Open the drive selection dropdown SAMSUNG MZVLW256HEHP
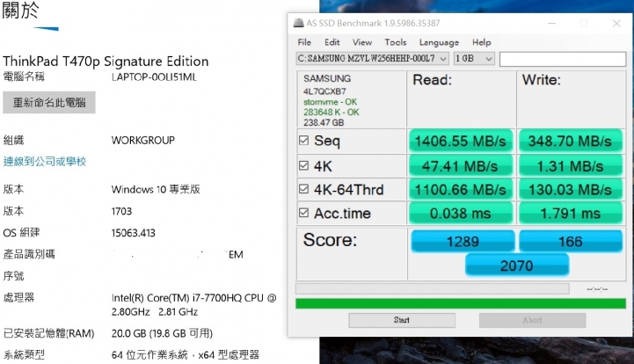 click(372, 59)
